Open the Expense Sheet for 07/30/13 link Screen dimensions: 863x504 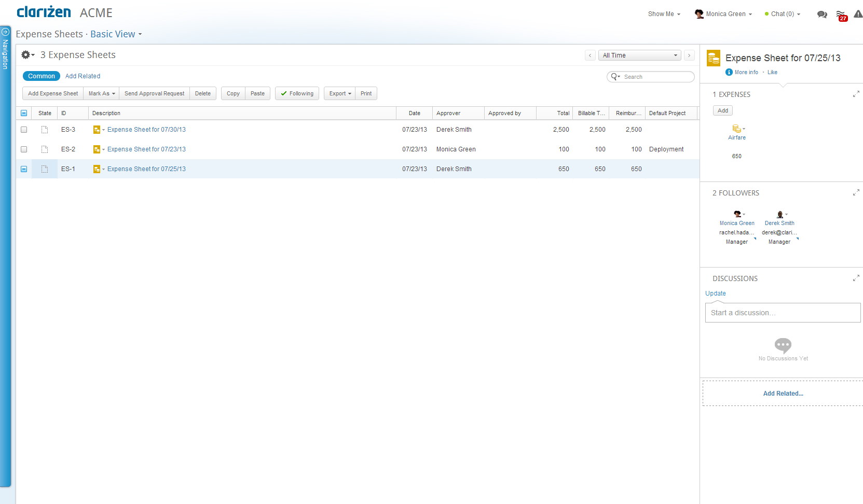pyautogui.click(x=147, y=130)
